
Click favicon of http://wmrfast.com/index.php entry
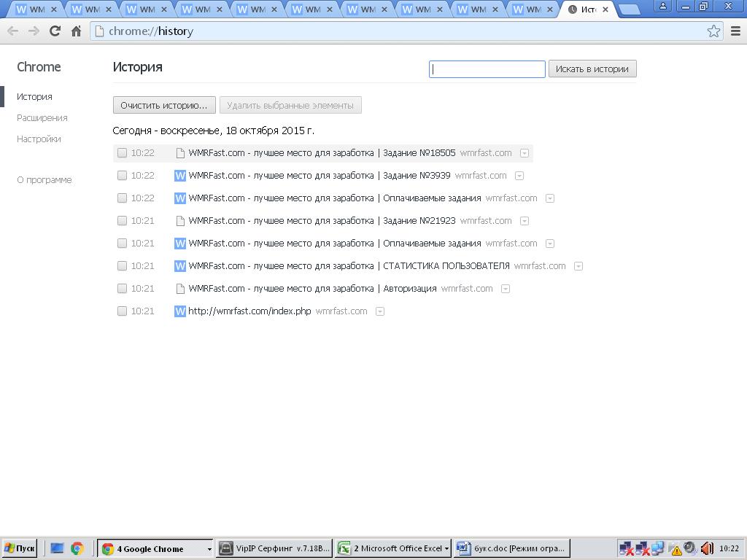click(179, 311)
